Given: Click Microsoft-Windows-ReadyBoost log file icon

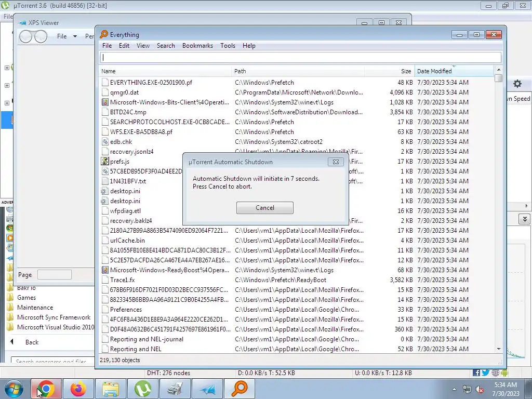Looking at the screenshot, I should click(105, 270).
